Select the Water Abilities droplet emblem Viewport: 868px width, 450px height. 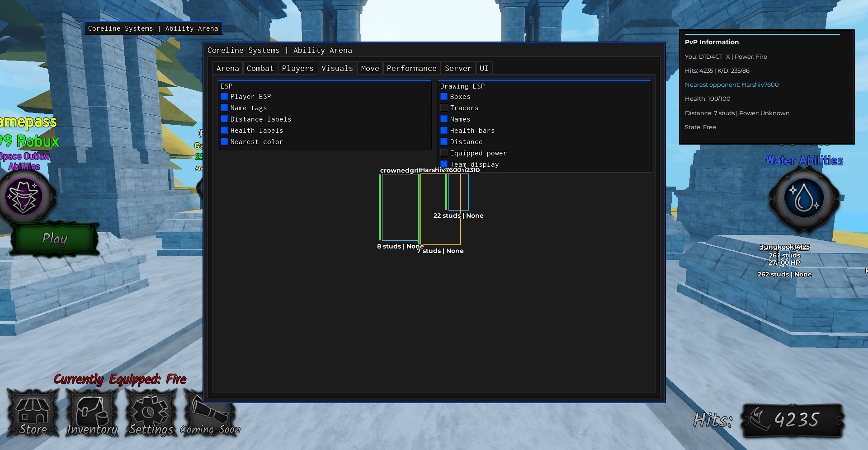(804, 199)
